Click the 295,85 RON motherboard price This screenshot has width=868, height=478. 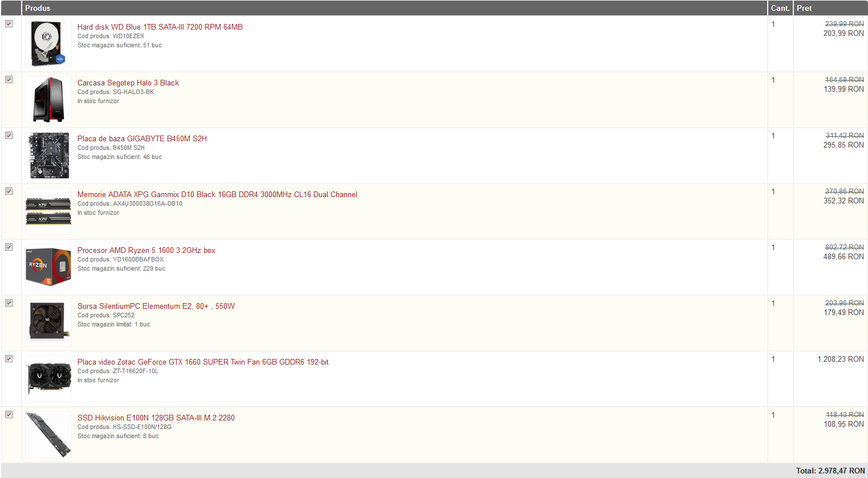843,145
